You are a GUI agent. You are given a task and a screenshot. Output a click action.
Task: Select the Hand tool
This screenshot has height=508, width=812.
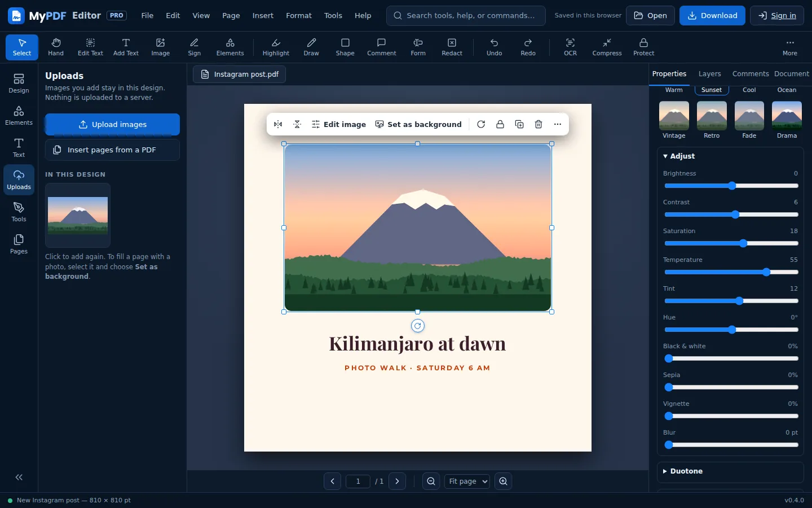click(56, 47)
